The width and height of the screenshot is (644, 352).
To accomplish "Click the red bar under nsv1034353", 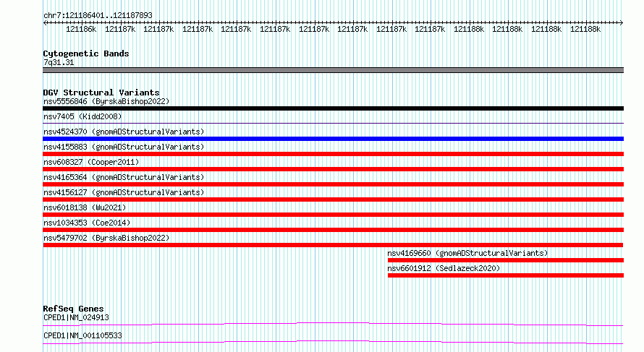I will 333,230.
